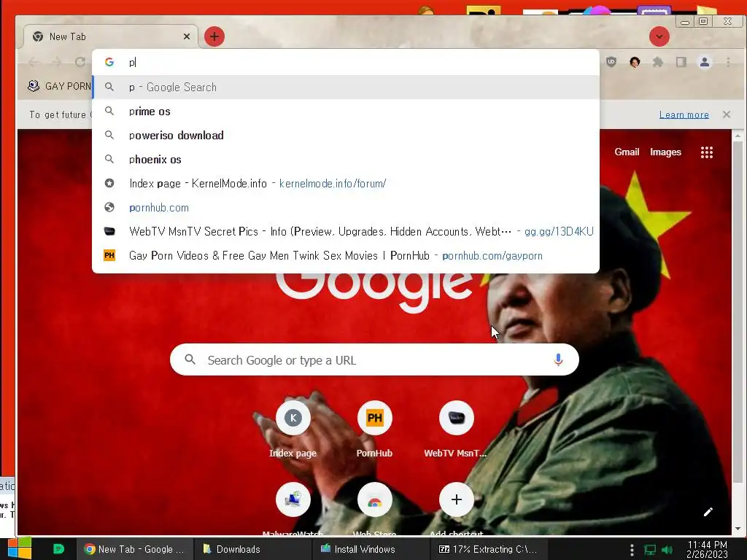747x560 pixels.
Task: Open the uBlock Origin shield extension
Action: (611, 62)
